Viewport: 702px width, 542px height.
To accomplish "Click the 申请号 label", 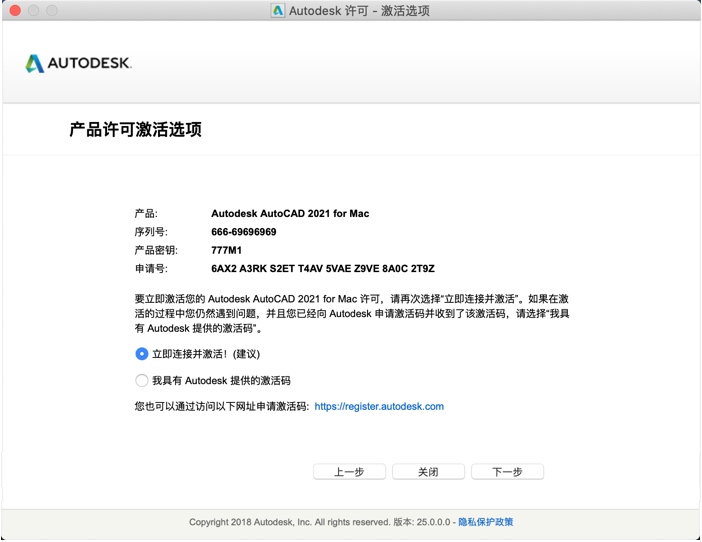I will pos(151,269).
